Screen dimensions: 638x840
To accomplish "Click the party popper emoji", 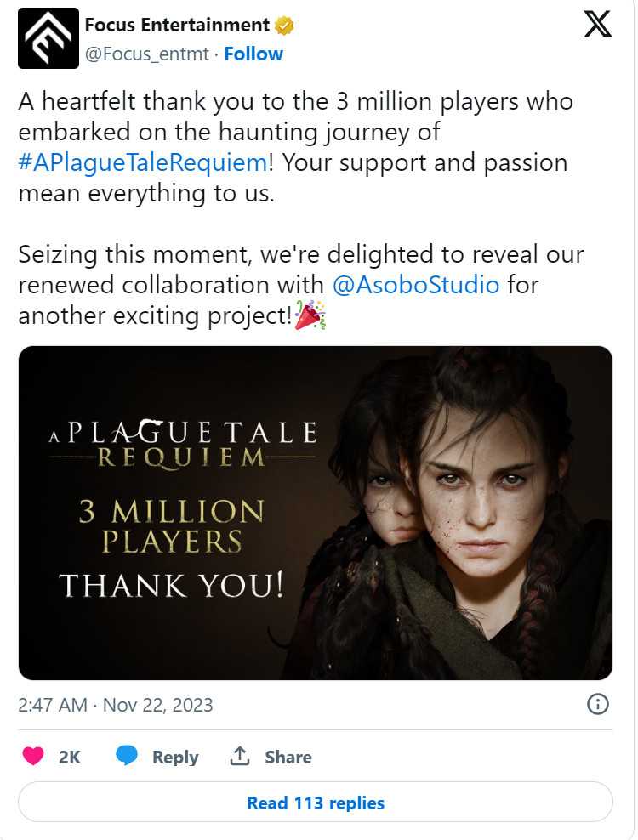I will tap(310, 315).
